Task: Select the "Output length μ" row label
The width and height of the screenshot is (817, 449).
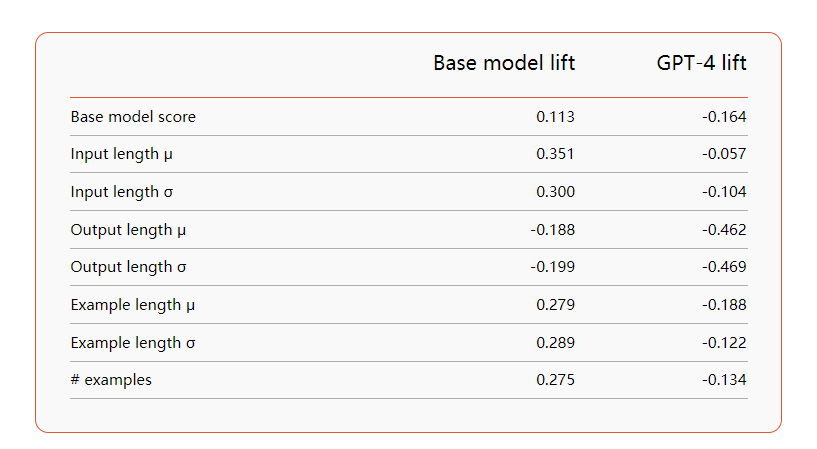Action: 128,230
